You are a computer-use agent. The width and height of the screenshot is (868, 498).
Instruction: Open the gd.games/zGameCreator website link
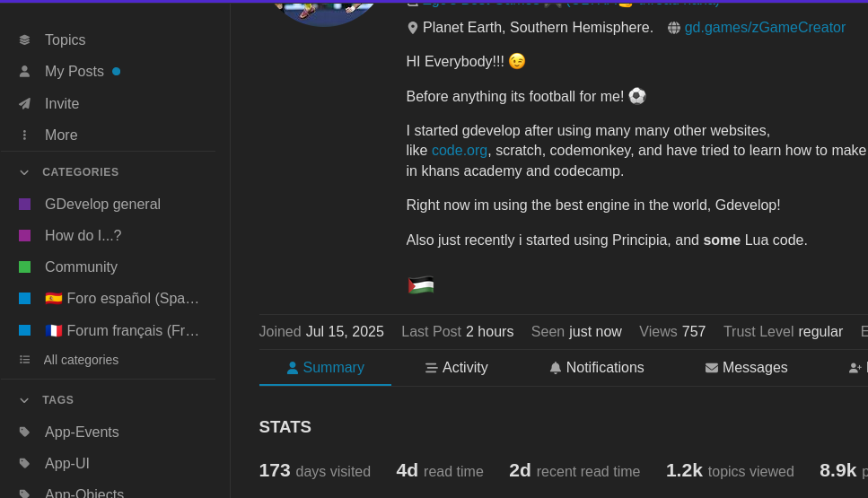pyautogui.click(x=765, y=28)
